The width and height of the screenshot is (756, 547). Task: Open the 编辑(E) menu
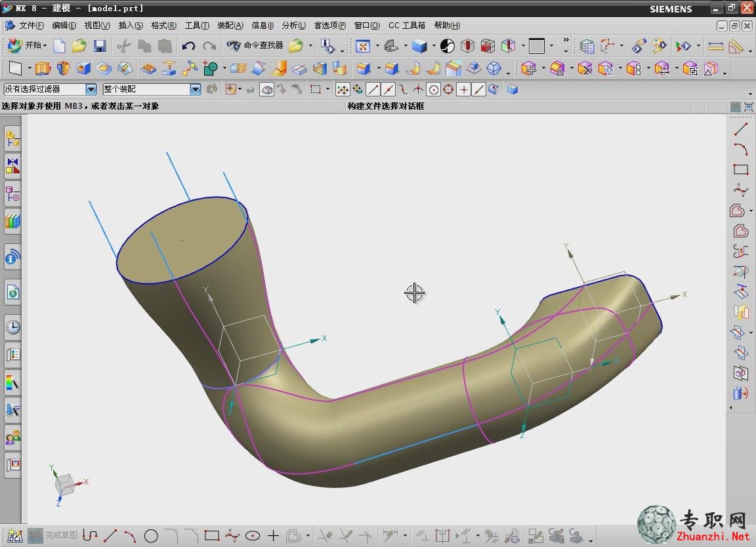(x=64, y=26)
